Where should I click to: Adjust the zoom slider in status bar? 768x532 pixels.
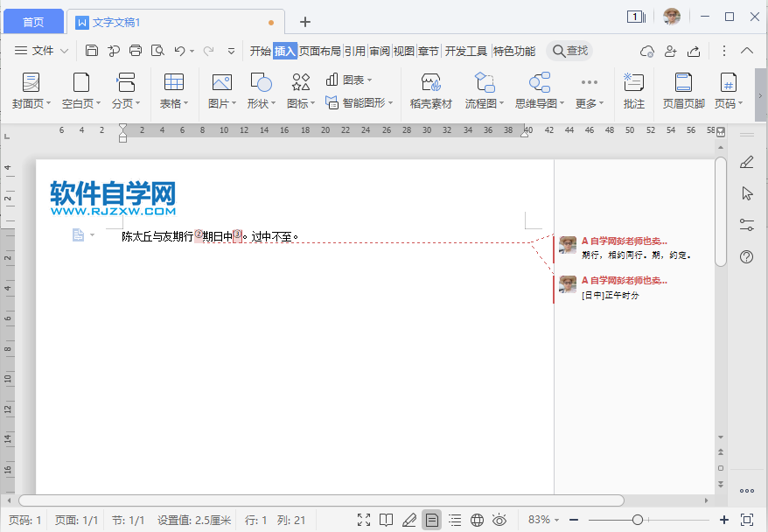(x=638, y=519)
